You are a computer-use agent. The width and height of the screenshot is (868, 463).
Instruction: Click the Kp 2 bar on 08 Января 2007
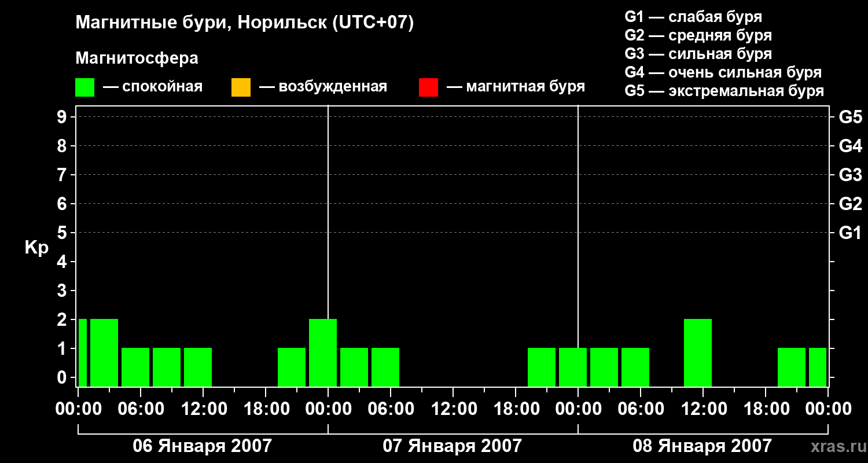pyautogui.click(x=698, y=352)
